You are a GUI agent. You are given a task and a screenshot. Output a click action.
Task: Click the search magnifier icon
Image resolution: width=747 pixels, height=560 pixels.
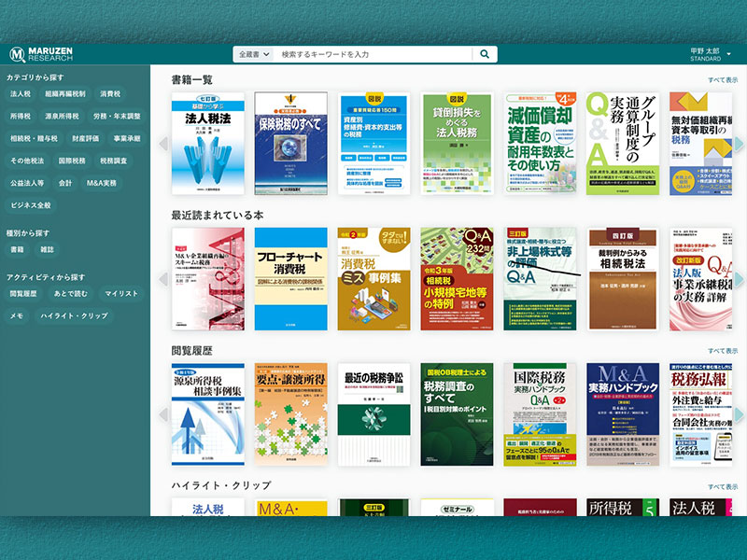click(x=484, y=53)
